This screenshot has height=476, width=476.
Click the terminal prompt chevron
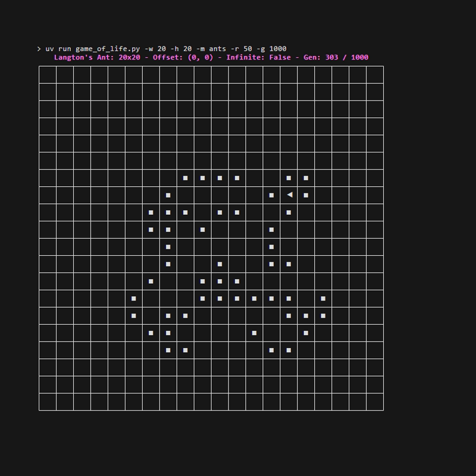click(x=40, y=48)
